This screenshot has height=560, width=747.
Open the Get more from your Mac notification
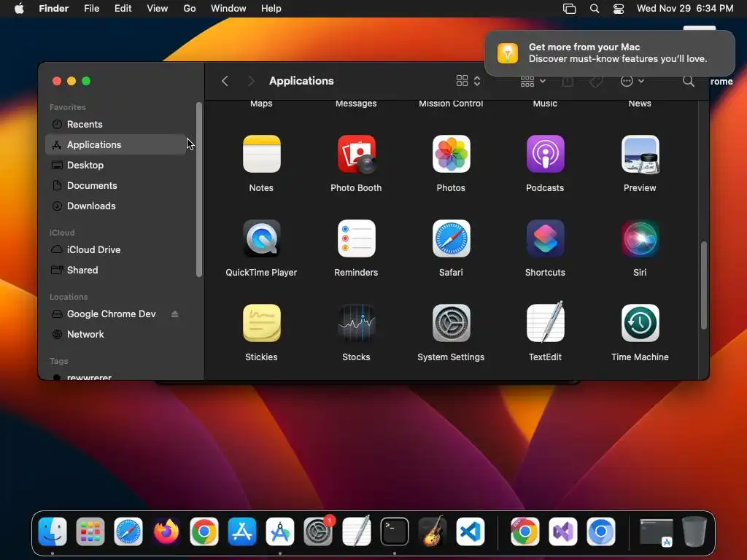point(610,52)
